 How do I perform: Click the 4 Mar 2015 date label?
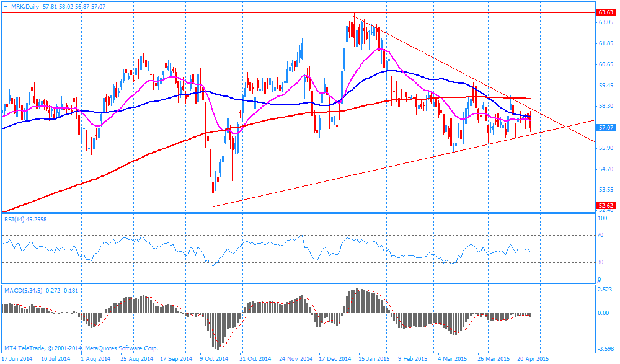[453, 359]
